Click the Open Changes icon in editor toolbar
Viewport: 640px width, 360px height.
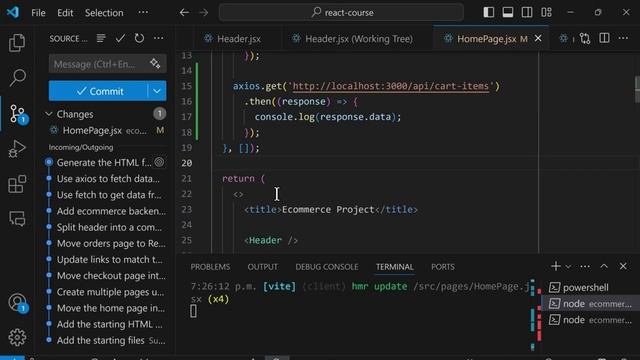pos(585,38)
